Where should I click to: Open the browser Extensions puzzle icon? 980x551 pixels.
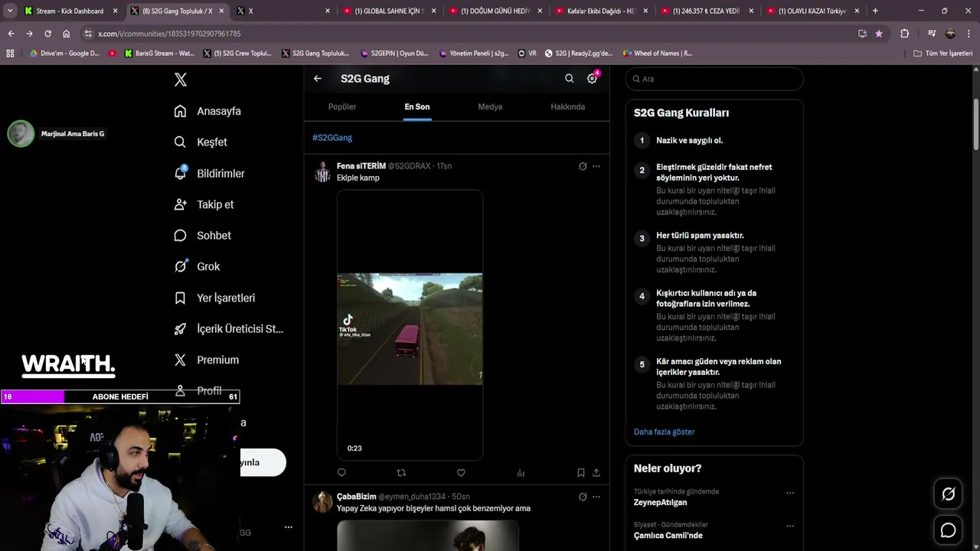[x=904, y=34]
